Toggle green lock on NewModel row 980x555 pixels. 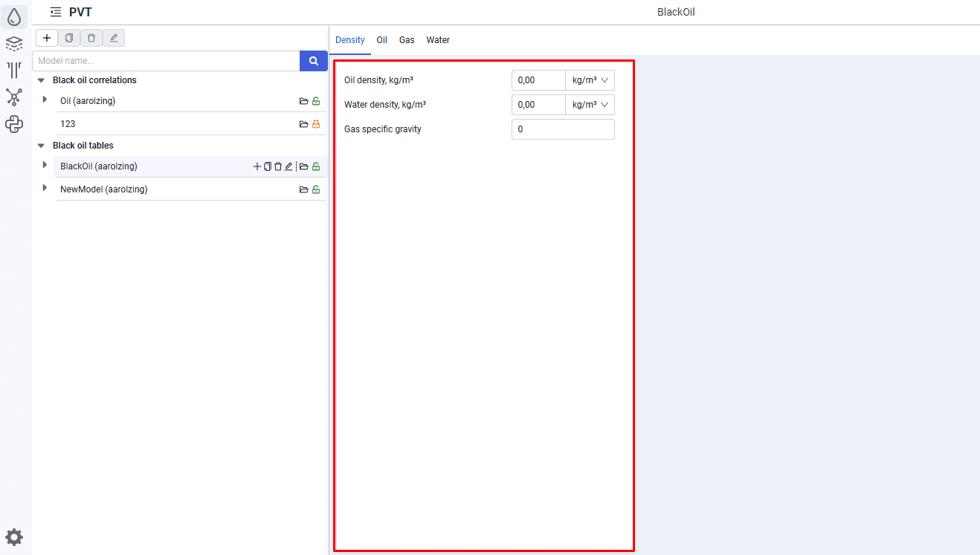[316, 189]
